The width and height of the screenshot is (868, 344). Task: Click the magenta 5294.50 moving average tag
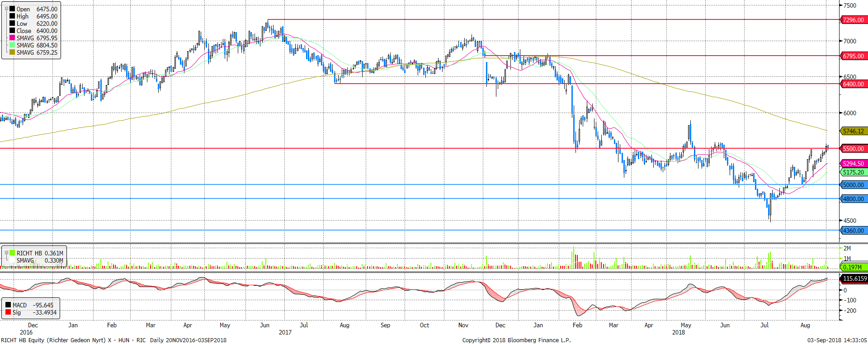[x=854, y=164]
